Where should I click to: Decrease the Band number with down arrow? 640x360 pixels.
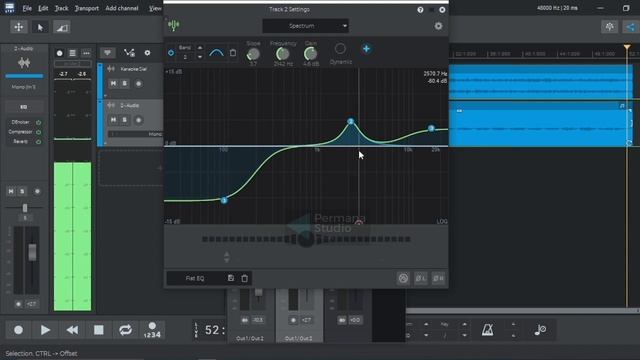(200, 57)
